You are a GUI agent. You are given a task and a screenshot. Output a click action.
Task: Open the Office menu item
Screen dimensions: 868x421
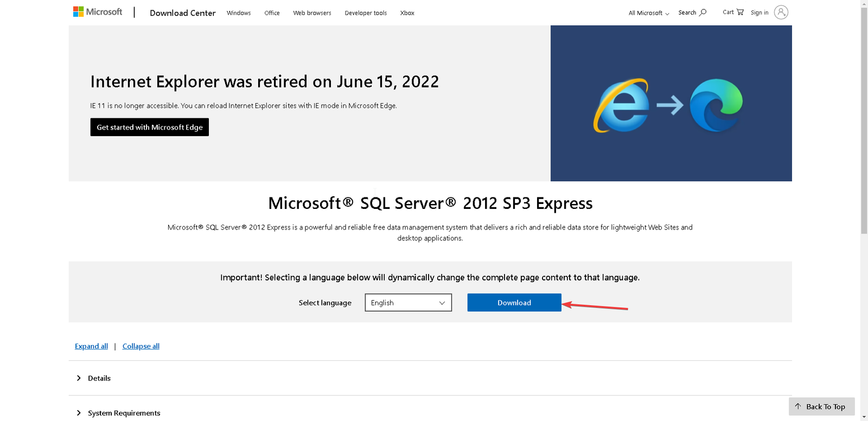[x=272, y=13]
